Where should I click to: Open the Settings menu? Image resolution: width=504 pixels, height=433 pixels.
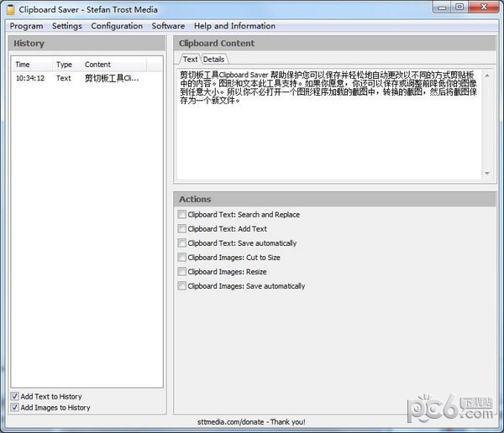67,26
